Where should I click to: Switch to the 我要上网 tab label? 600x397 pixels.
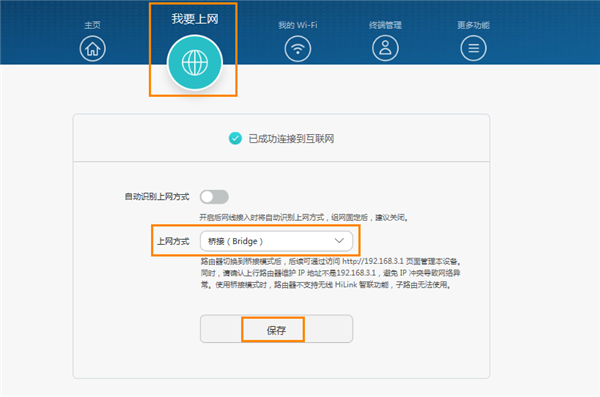tap(195, 19)
